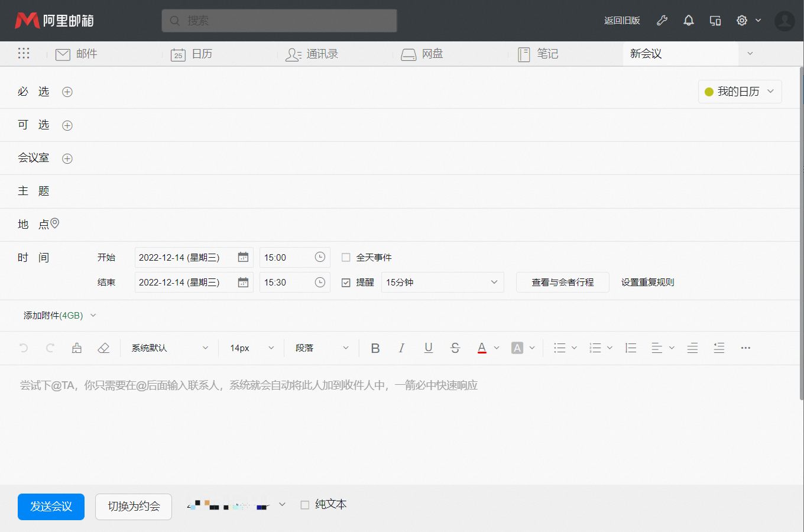
Task: Open the 通讯录 contacts tab
Action: click(x=312, y=54)
